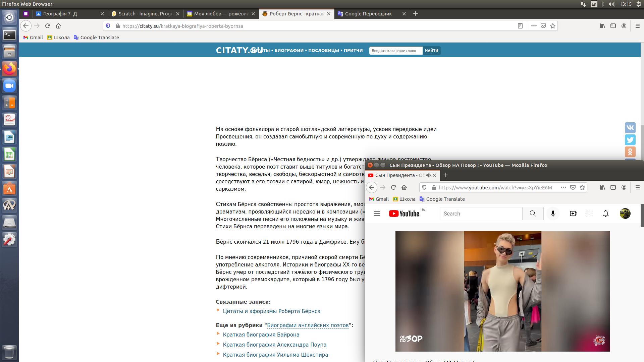Open link Краткая биография Байрона
The height and width of the screenshot is (362, 644).
(261, 335)
